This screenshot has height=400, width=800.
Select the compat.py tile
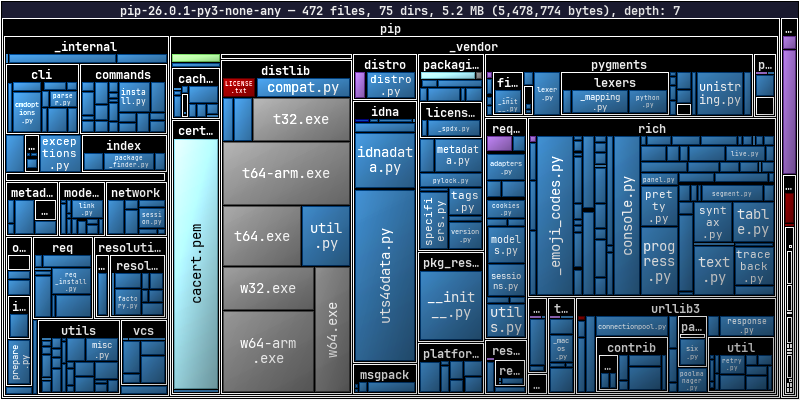point(303,88)
